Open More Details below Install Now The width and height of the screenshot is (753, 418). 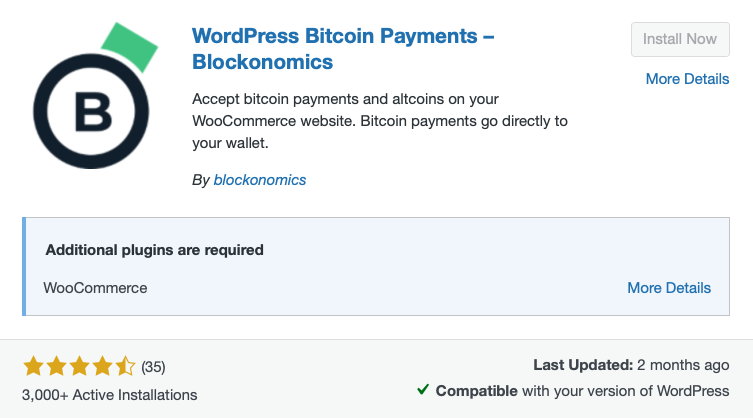click(687, 79)
